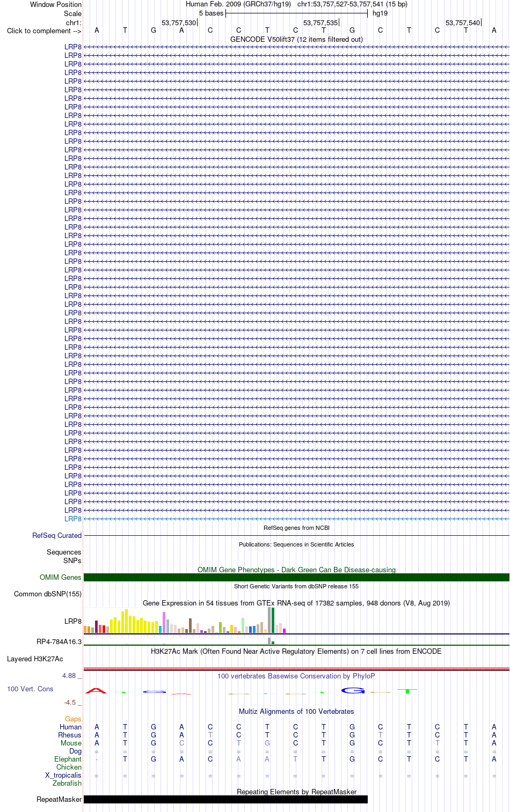This screenshot has height=812, width=510.
Task: Click the '5 bases' scale bar
Action: point(296,13)
